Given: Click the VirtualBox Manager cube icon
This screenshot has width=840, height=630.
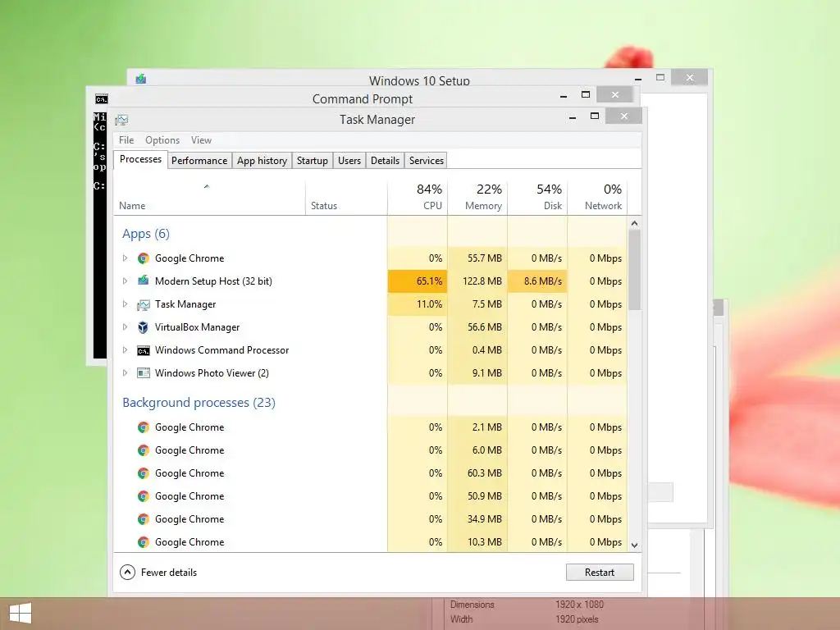Looking at the screenshot, I should click(x=143, y=326).
